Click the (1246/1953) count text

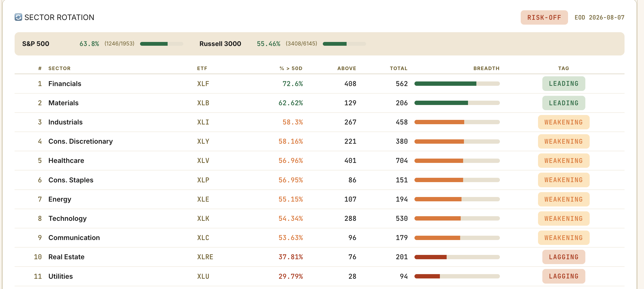click(119, 44)
